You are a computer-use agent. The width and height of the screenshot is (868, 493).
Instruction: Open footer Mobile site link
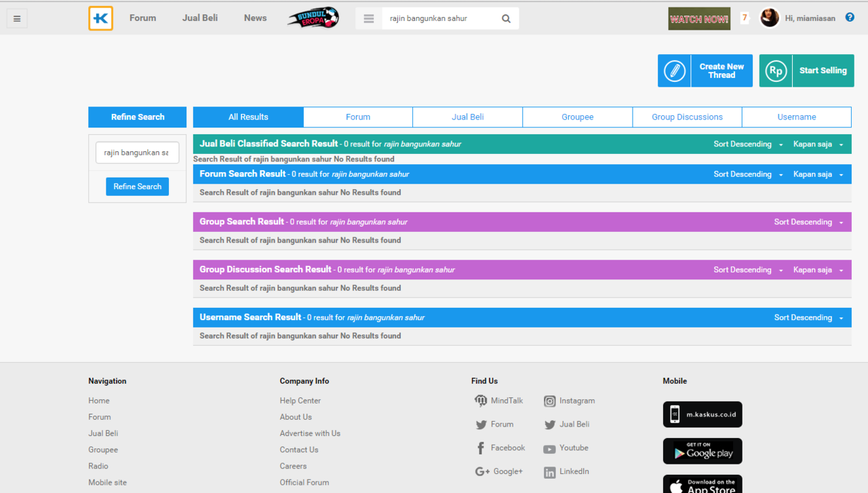tap(107, 482)
